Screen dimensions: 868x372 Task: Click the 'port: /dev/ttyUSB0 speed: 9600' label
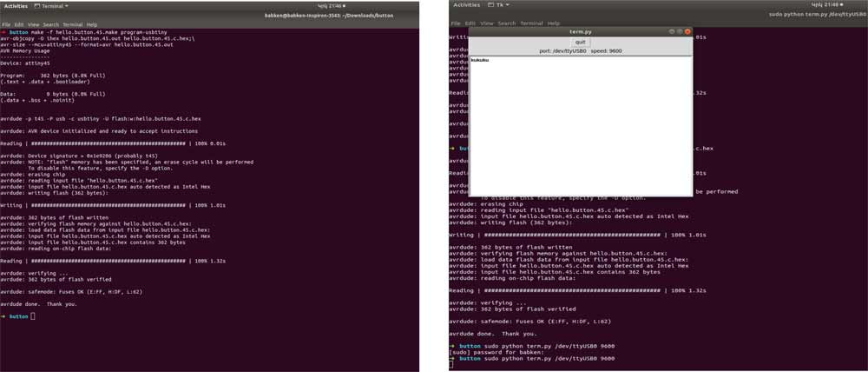pyautogui.click(x=580, y=51)
